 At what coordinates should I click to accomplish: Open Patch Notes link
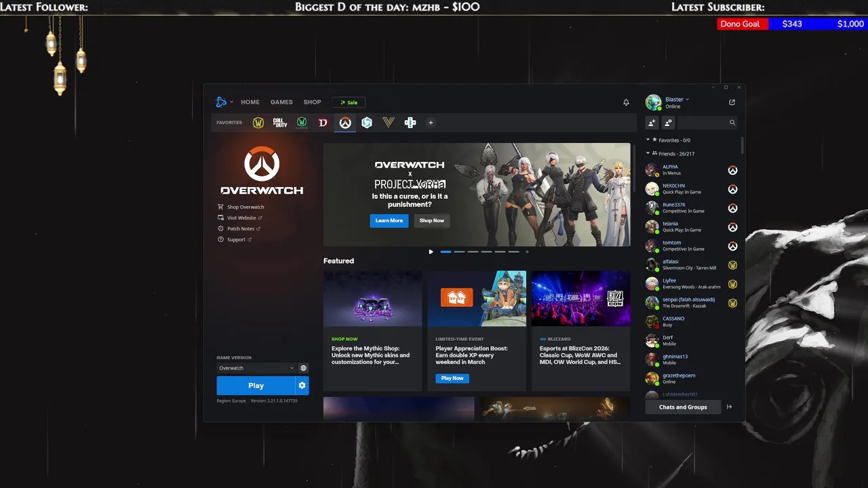coord(239,228)
